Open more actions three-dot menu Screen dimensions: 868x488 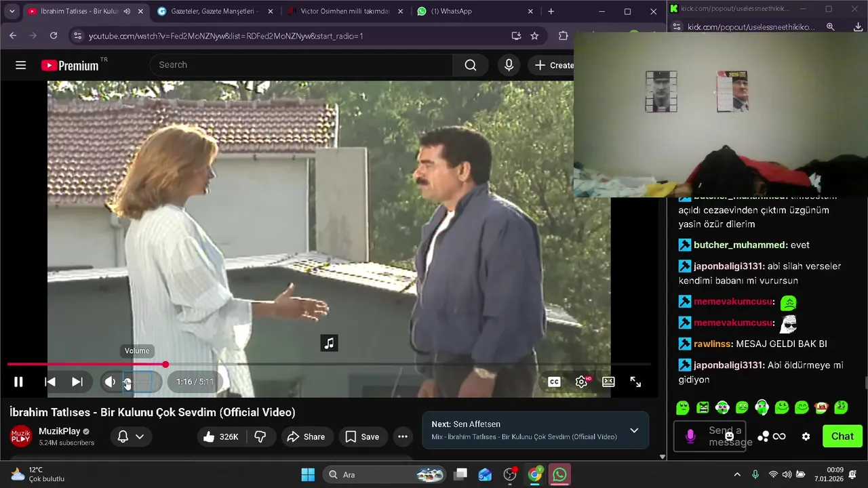tap(403, 437)
